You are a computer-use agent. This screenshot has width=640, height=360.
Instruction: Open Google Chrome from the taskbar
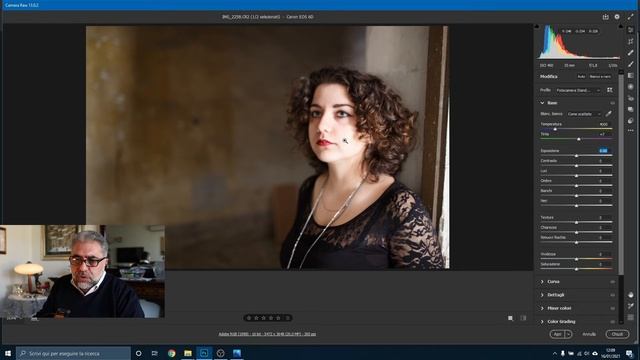tap(171, 353)
